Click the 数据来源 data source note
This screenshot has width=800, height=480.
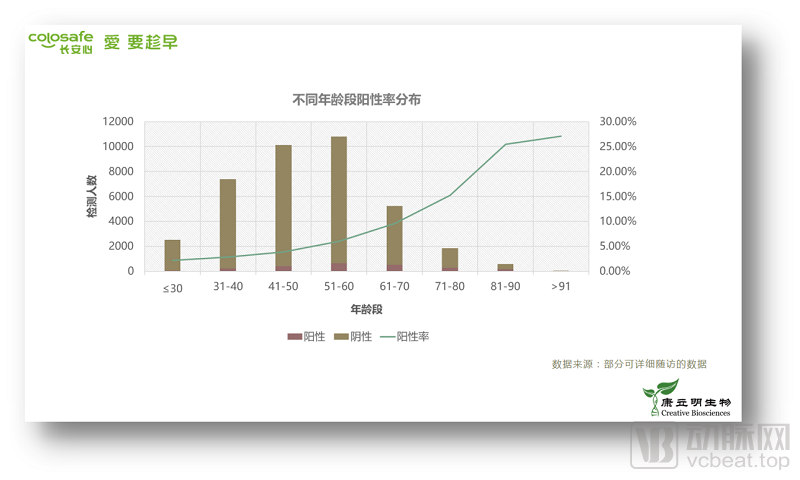pos(629,364)
